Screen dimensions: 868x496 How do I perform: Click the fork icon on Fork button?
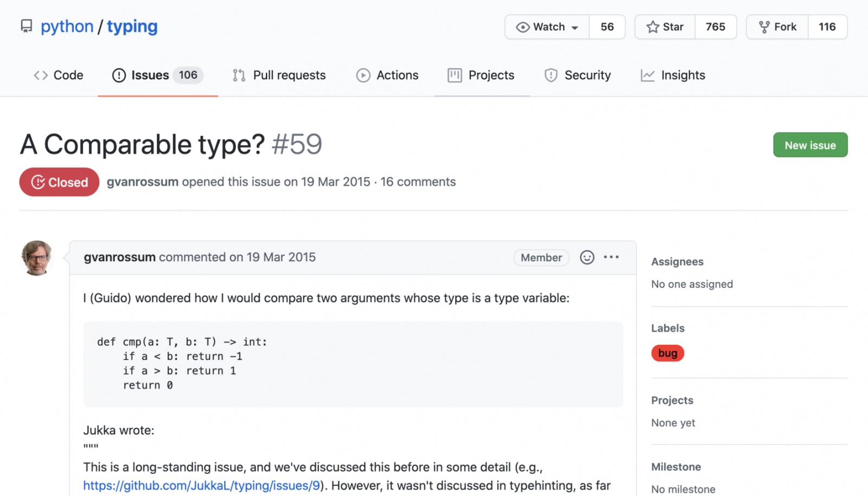tap(764, 27)
